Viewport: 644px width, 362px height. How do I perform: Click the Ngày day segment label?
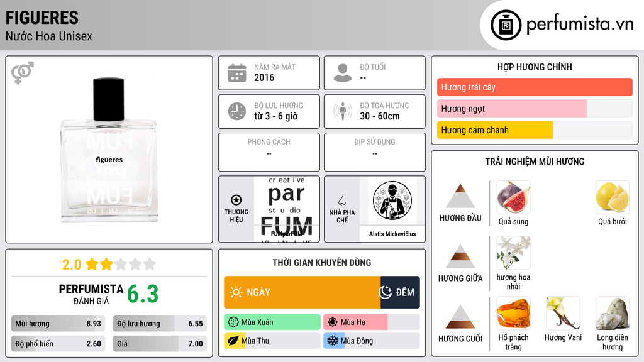[258, 292]
